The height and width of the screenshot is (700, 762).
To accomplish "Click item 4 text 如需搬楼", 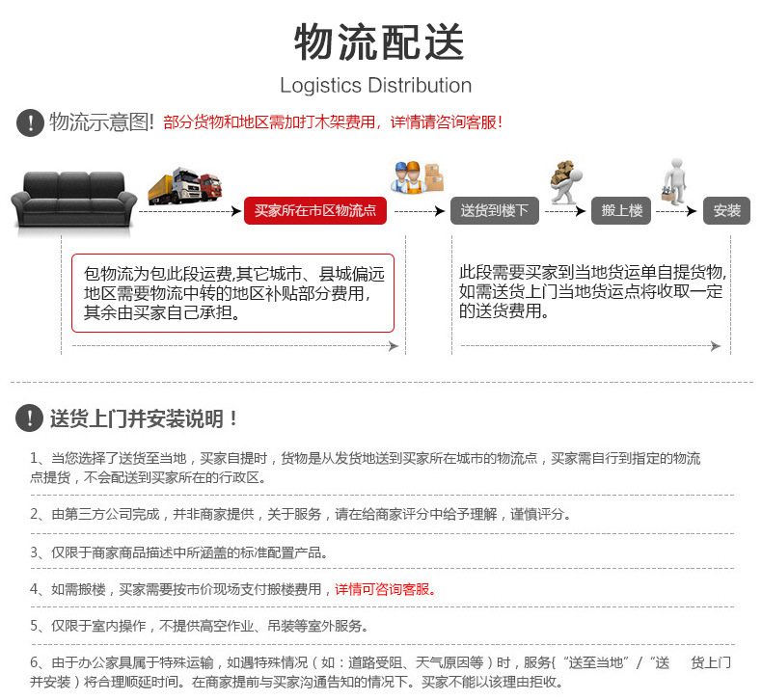I will pos(181,589).
